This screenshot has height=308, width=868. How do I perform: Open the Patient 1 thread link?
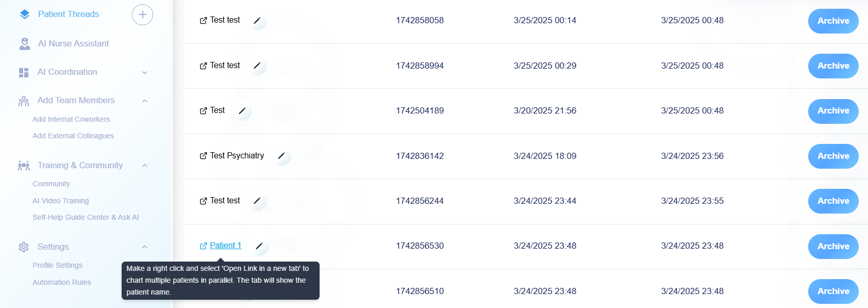225,246
